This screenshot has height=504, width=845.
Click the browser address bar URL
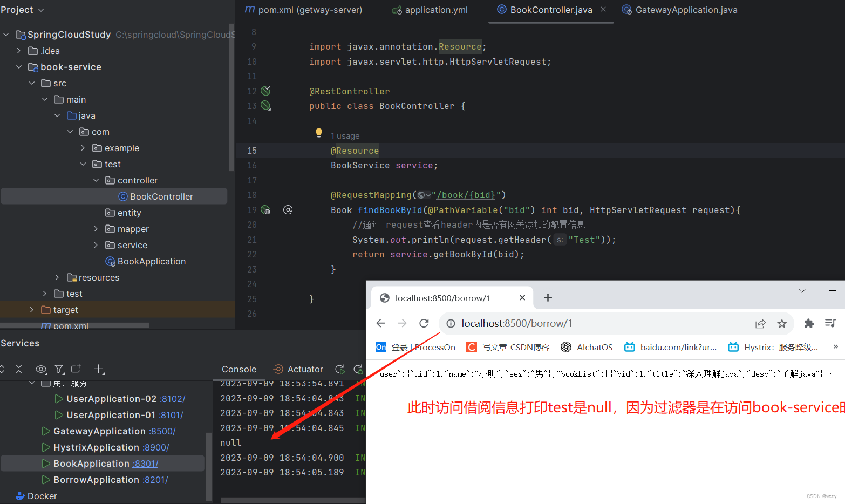516,323
